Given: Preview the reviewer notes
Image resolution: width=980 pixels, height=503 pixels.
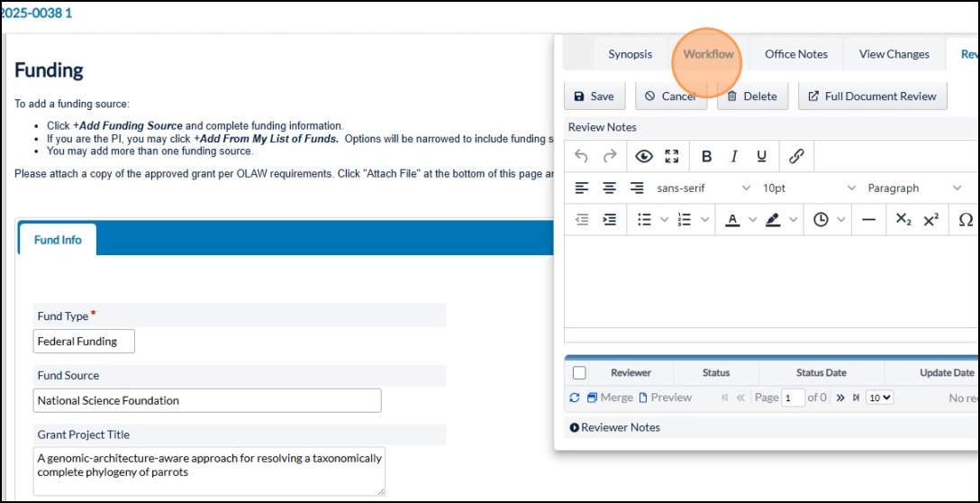Looking at the screenshot, I should point(665,398).
